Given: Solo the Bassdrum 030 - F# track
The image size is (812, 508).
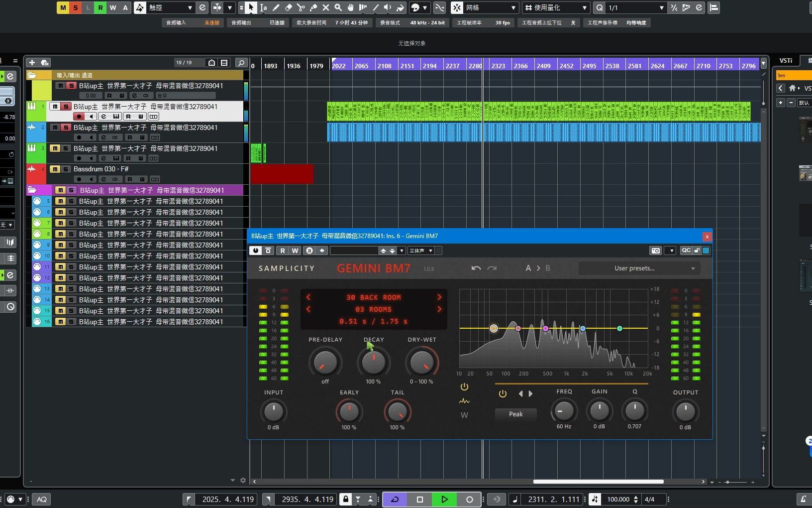Looking at the screenshot, I should (66, 169).
